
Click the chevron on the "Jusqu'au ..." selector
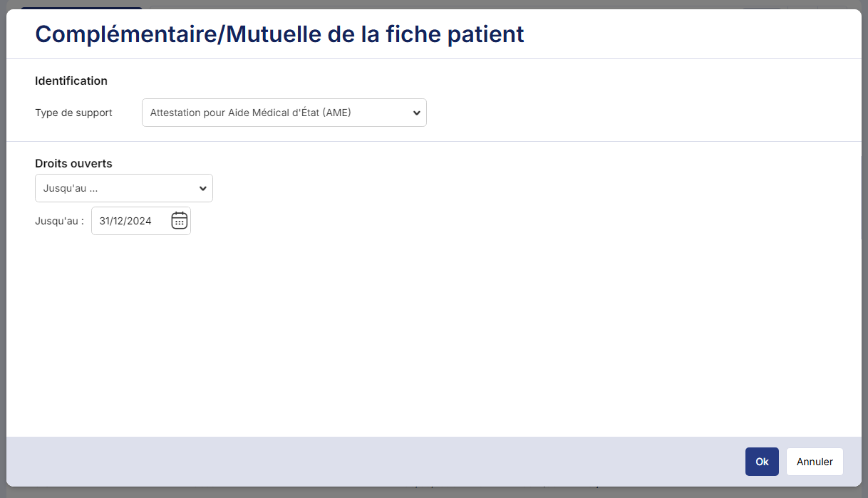[x=203, y=188]
